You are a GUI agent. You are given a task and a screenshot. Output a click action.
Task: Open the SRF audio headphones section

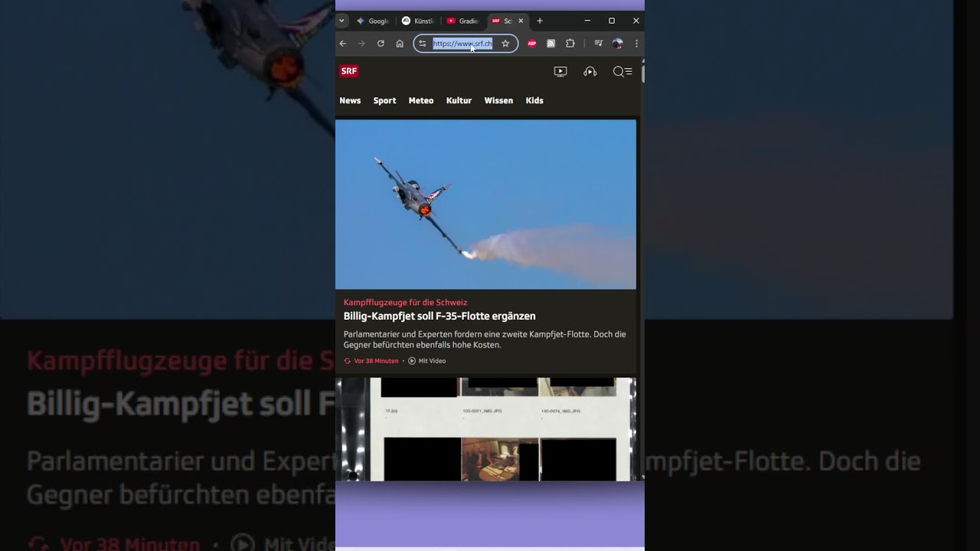click(x=590, y=71)
